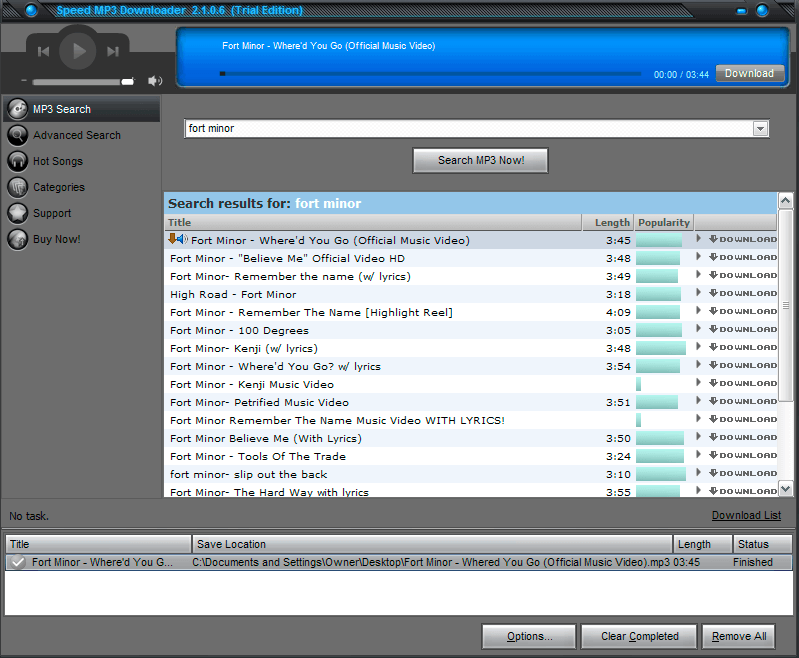
Task: Select Buy Now! in the sidebar
Action: coord(57,239)
